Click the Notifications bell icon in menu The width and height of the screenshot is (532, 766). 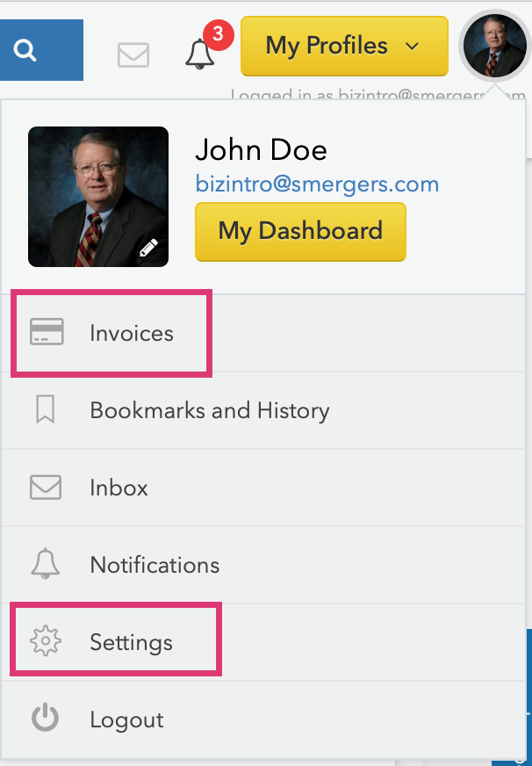click(x=46, y=565)
